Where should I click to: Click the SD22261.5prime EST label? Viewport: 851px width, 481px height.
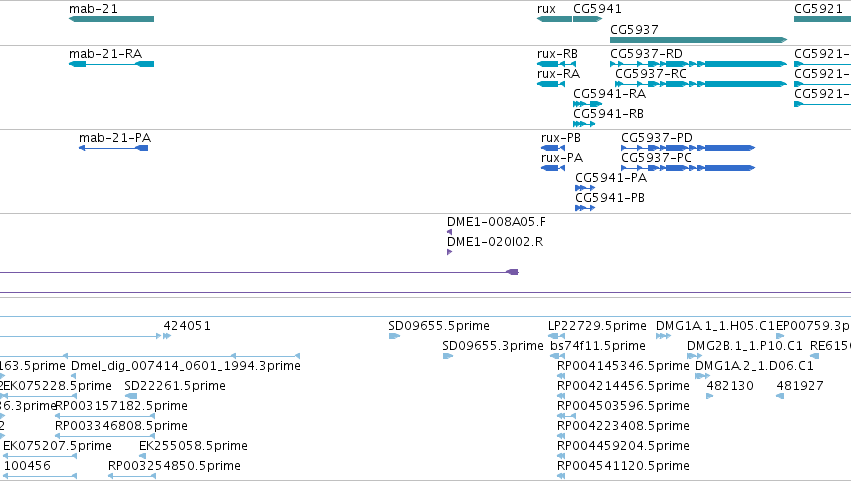click(x=175, y=386)
